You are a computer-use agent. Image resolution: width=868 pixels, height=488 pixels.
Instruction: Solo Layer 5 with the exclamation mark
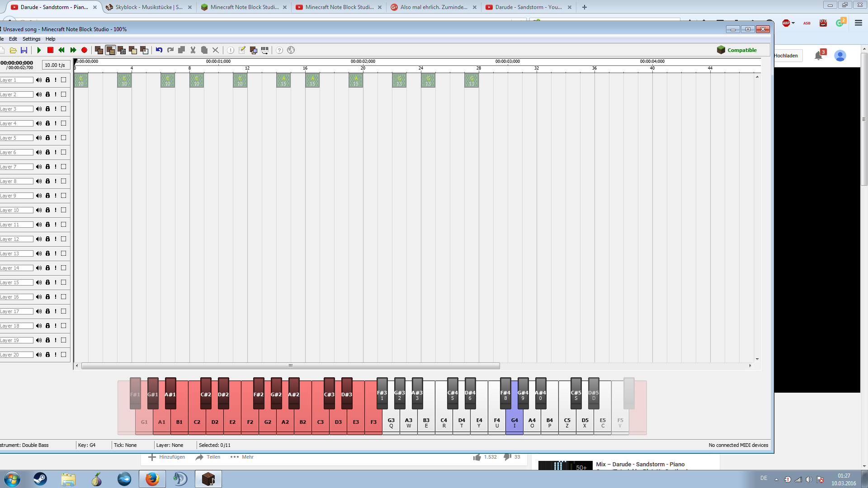(56, 138)
